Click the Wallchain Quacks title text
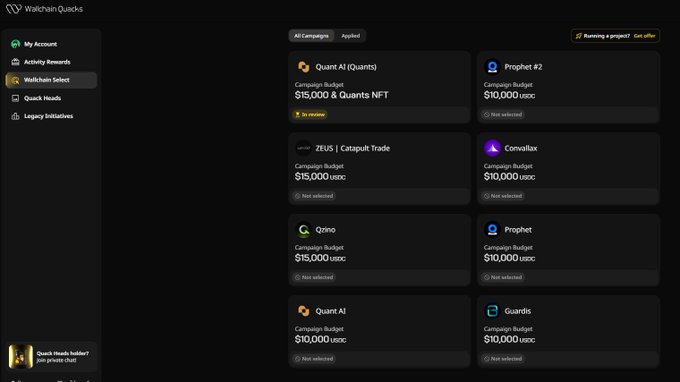The image size is (680, 382). 54,9
